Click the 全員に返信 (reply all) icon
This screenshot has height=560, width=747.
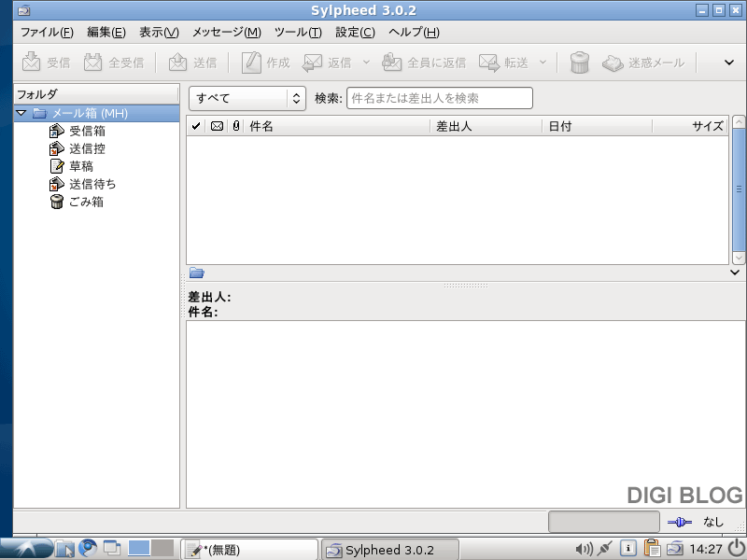(392, 62)
